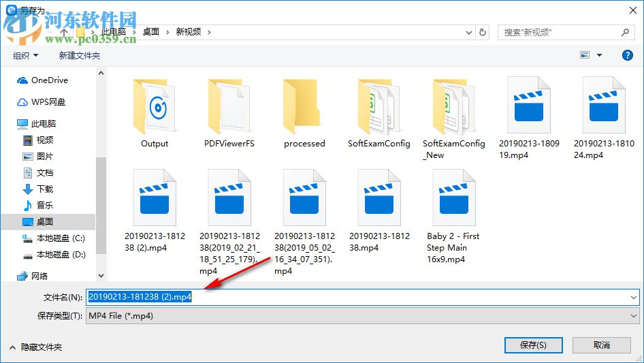Expand the 文件名 dropdown arrow
The height and width of the screenshot is (363, 644).
click(x=633, y=297)
